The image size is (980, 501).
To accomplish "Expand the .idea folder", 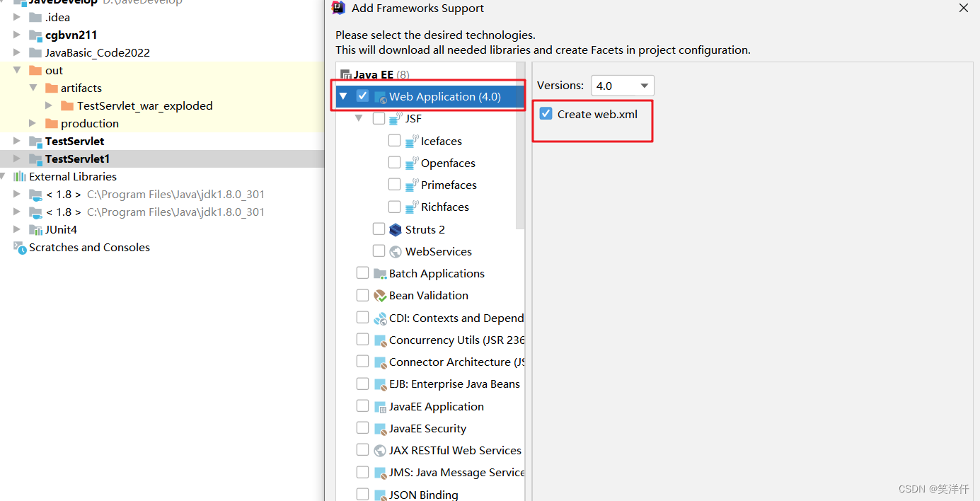I will (x=17, y=17).
